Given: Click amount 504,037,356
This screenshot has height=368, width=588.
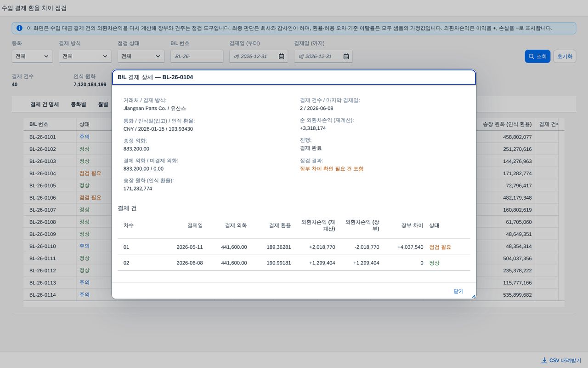Looking at the screenshot, I should 517,258.
